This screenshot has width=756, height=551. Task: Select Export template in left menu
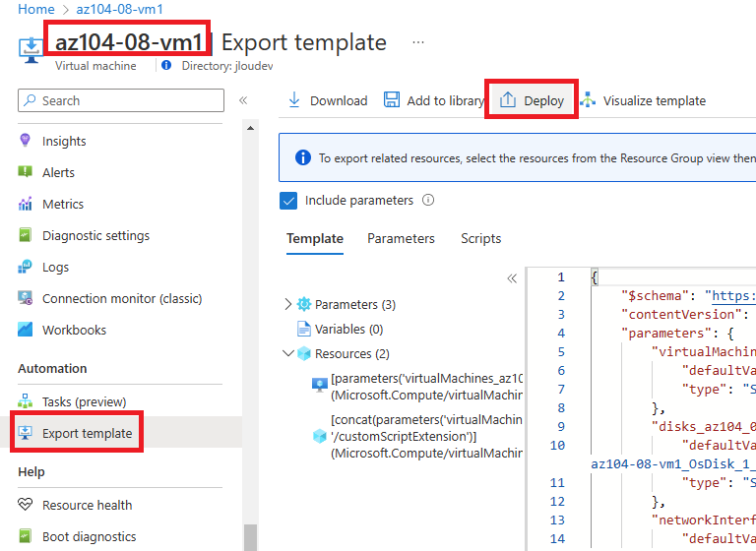tap(88, 433)
